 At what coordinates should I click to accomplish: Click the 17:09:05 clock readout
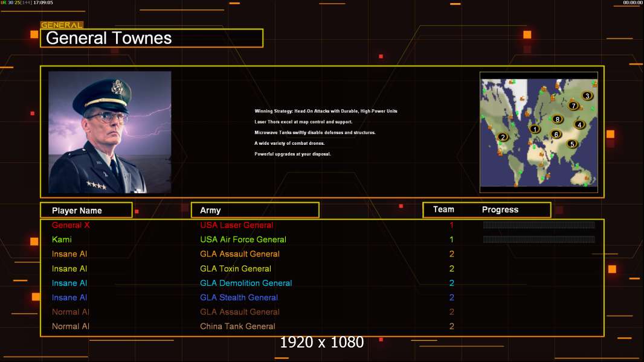(x=43, y=2)
